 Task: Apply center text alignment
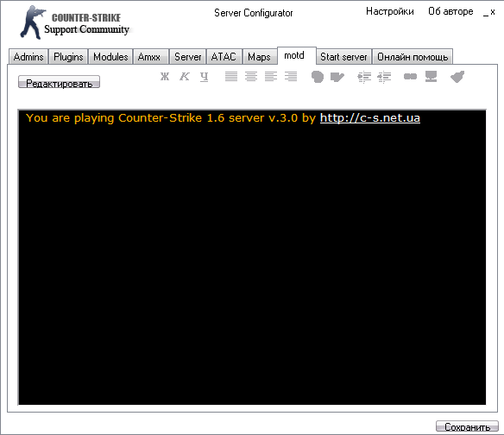pos(251,77)
